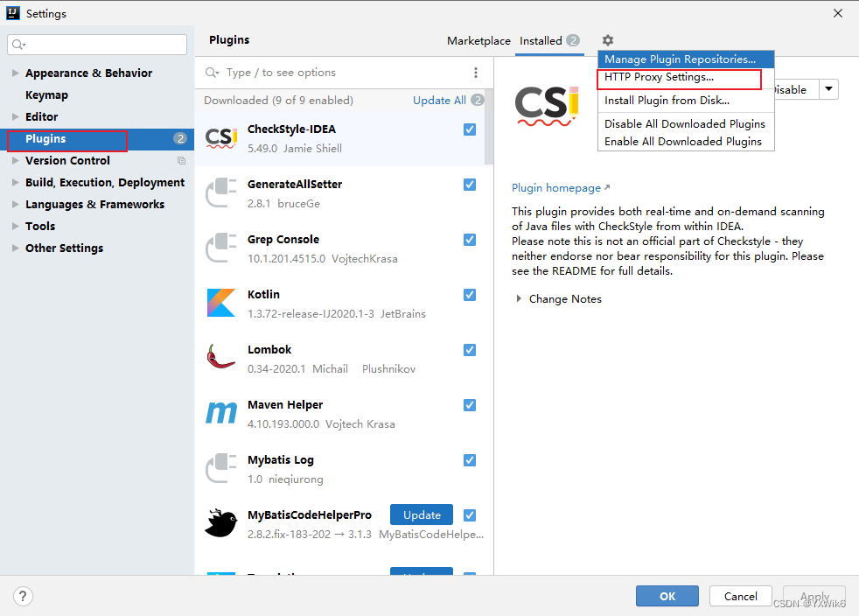Expand the Editor settings node
Viewport: 859px width, 616px height.
[16, 116]
